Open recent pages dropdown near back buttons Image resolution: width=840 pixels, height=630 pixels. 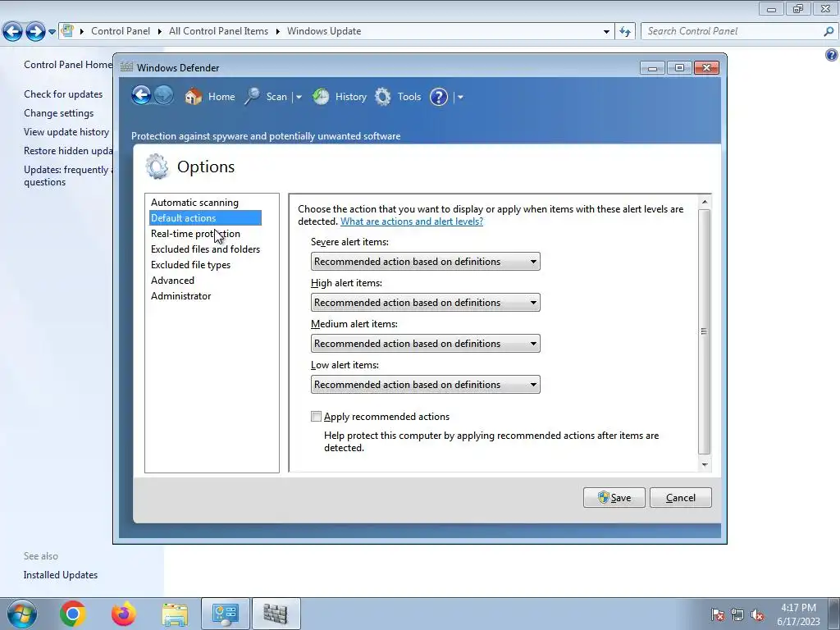tap(52, 32)
